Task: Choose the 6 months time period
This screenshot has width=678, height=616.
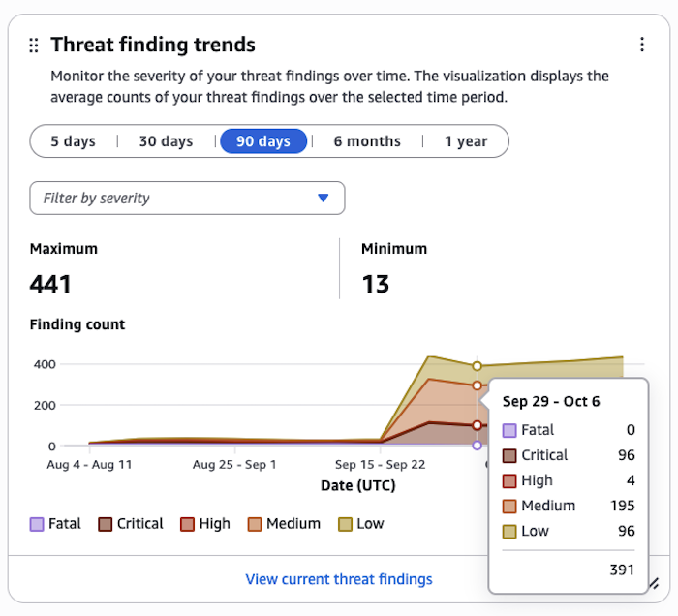Action: click(367, 141)
